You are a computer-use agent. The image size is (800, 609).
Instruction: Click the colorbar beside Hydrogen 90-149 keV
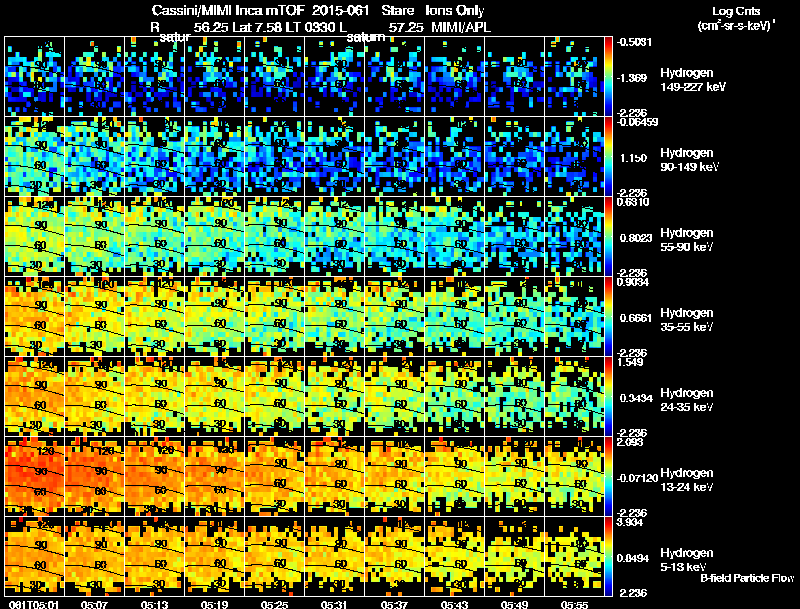(x=608, y=157)
